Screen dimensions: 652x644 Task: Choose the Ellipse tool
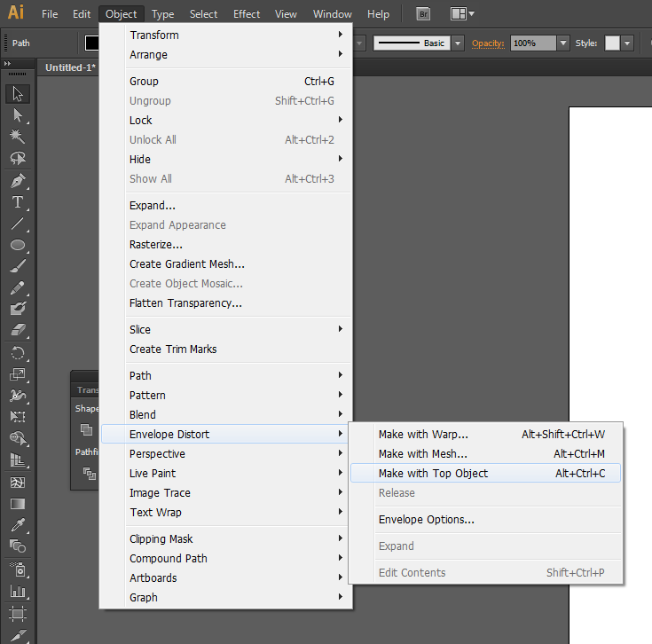17,245
